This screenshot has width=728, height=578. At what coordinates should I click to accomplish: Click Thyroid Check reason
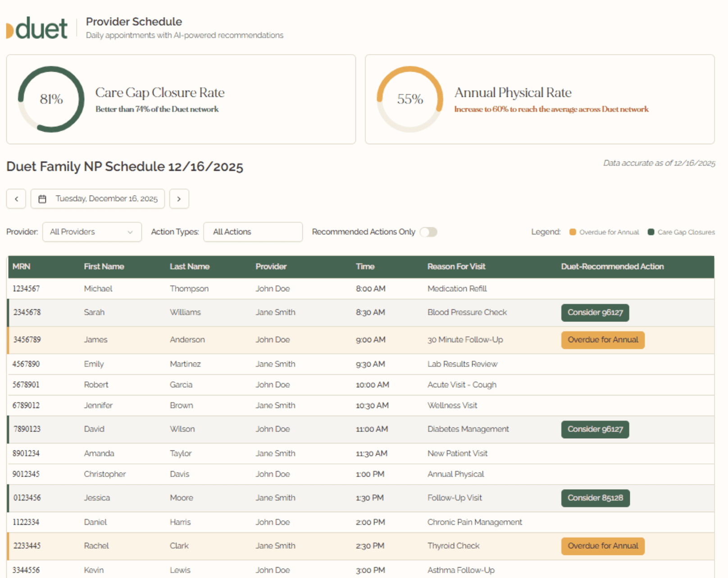pyautogui.click(x=453, y=546)
